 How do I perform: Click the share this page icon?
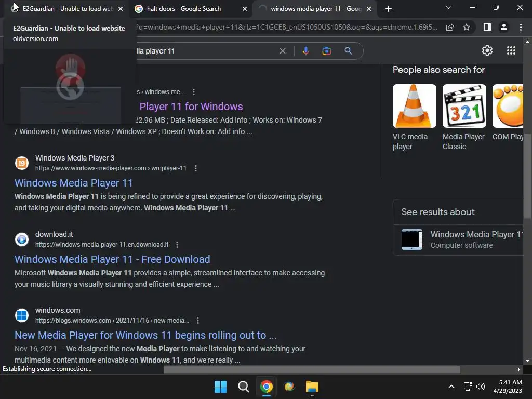[450, 27]
